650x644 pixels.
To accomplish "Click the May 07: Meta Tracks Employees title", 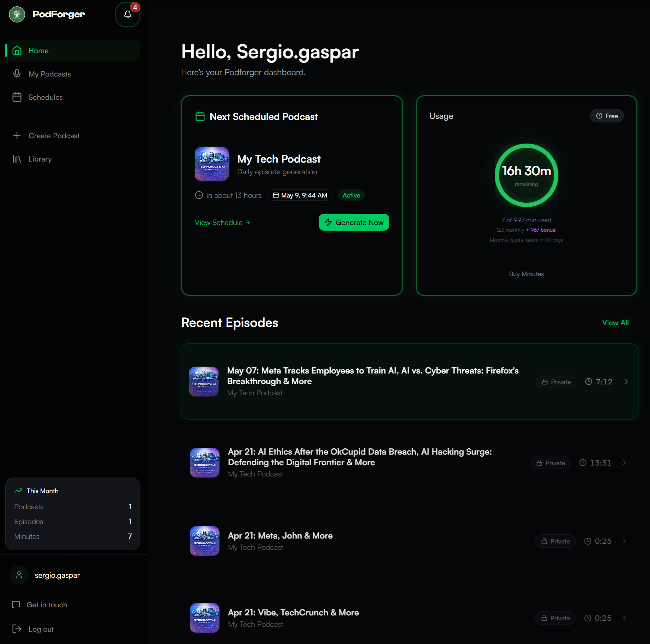I will [373, 376].
